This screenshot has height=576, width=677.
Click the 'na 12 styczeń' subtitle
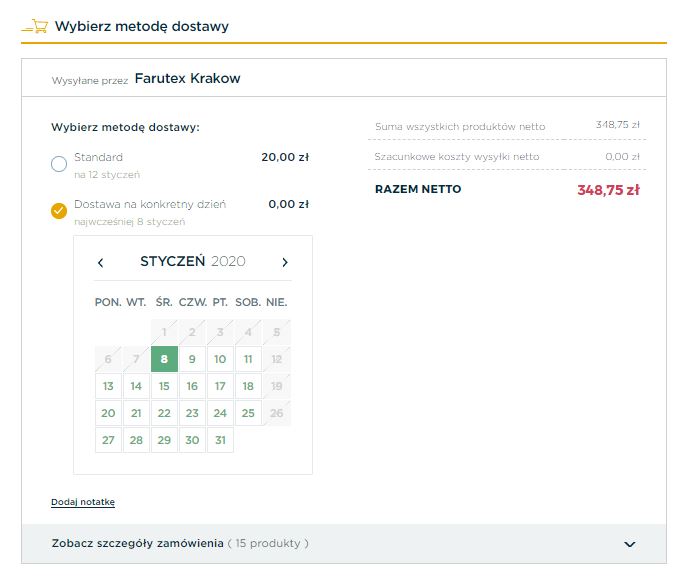point(107,175)
